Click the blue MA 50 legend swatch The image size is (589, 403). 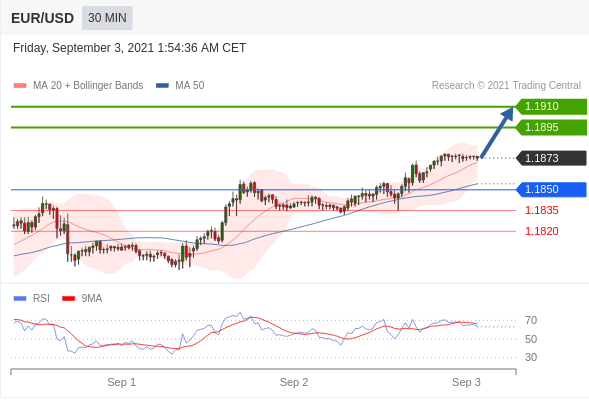(162, 86)
